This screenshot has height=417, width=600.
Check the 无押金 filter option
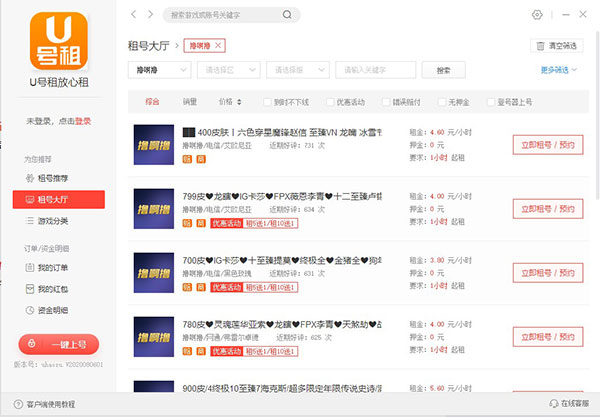441,102
